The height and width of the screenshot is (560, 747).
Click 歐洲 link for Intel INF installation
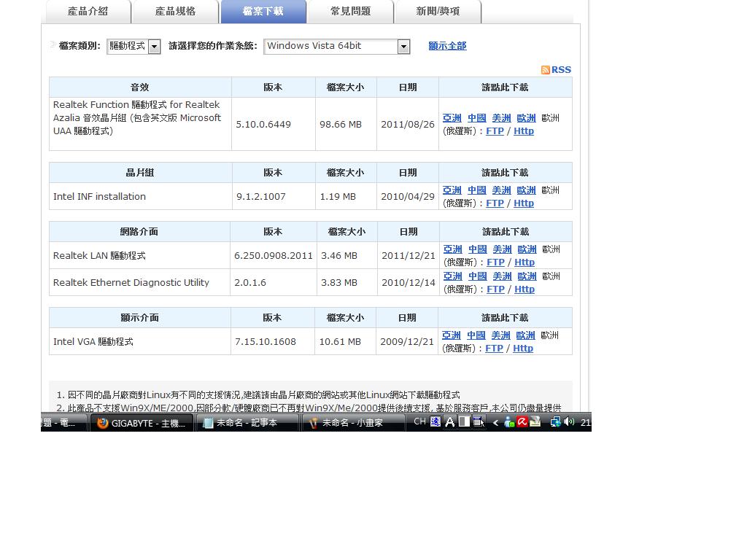pos(527,190)
